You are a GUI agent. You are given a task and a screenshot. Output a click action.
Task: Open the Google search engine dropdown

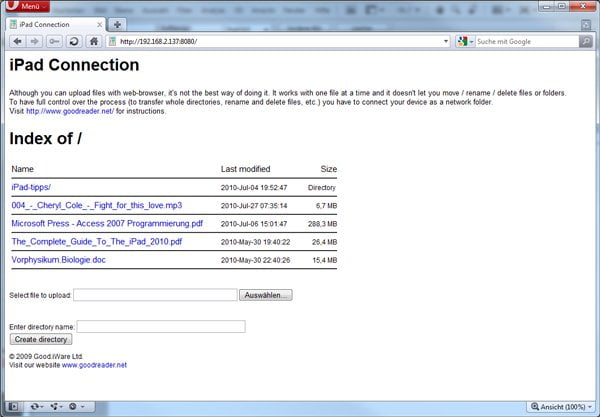464,42
